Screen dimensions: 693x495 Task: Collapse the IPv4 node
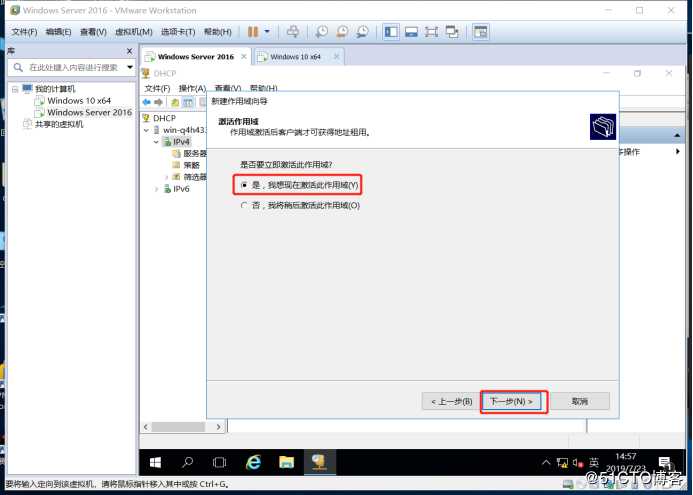point(156,142)
